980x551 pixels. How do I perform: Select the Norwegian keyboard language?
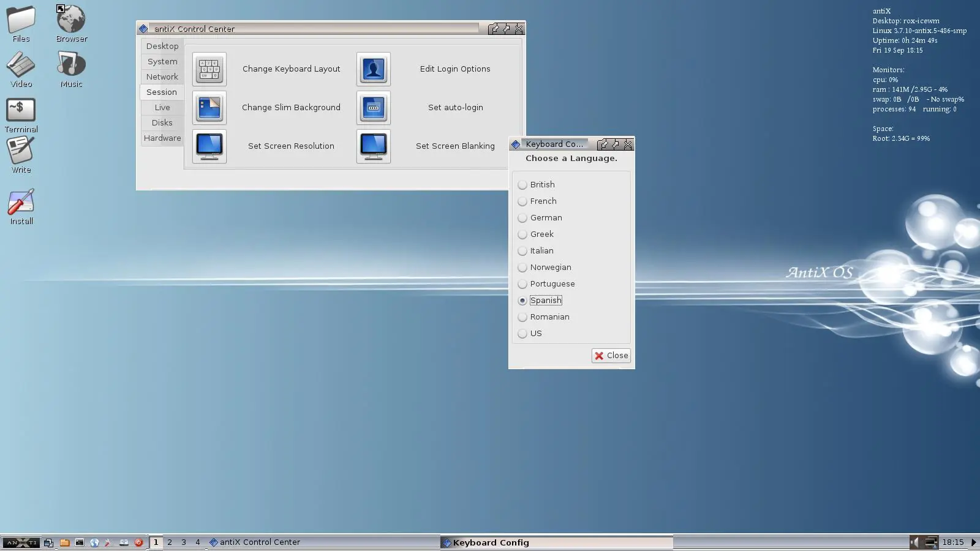tap(545, 268)
